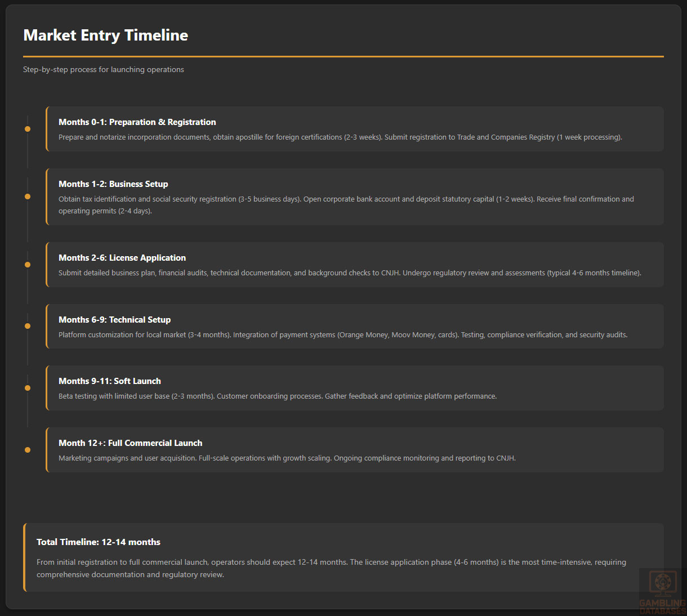Click the License Application timeline dot
This screenshot has width=687, height=616.
pos(28,265)
